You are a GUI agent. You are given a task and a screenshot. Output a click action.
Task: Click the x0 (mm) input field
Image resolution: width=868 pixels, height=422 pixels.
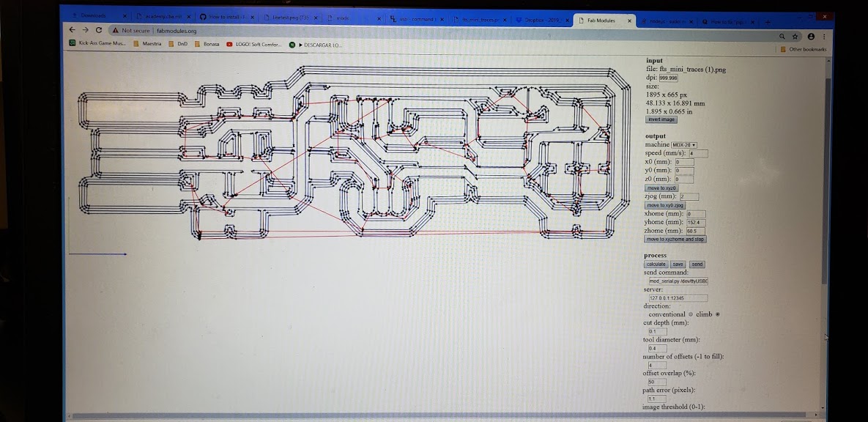(684, 162)
